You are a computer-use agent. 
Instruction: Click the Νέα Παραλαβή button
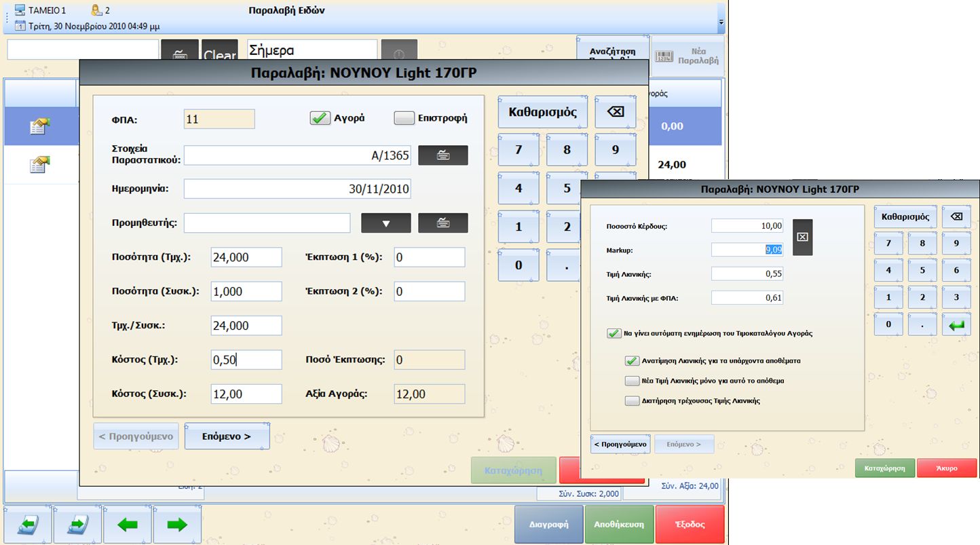coord(687,56)
